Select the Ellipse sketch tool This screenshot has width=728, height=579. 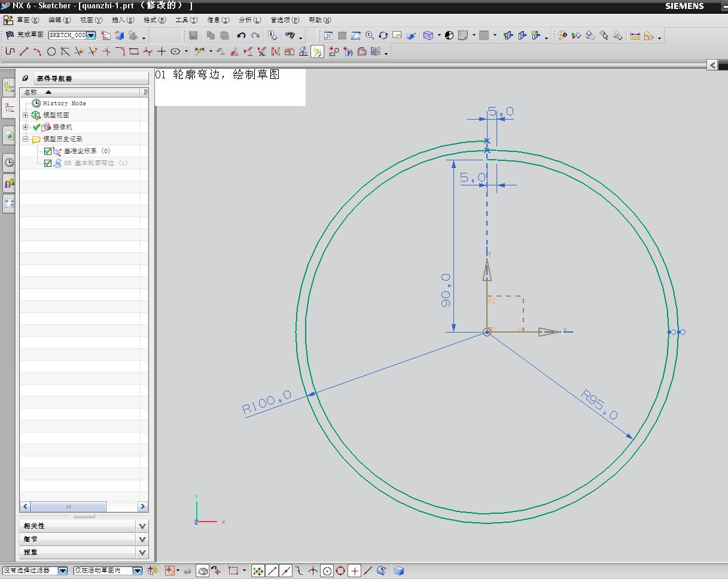click(x=175, y=52)
